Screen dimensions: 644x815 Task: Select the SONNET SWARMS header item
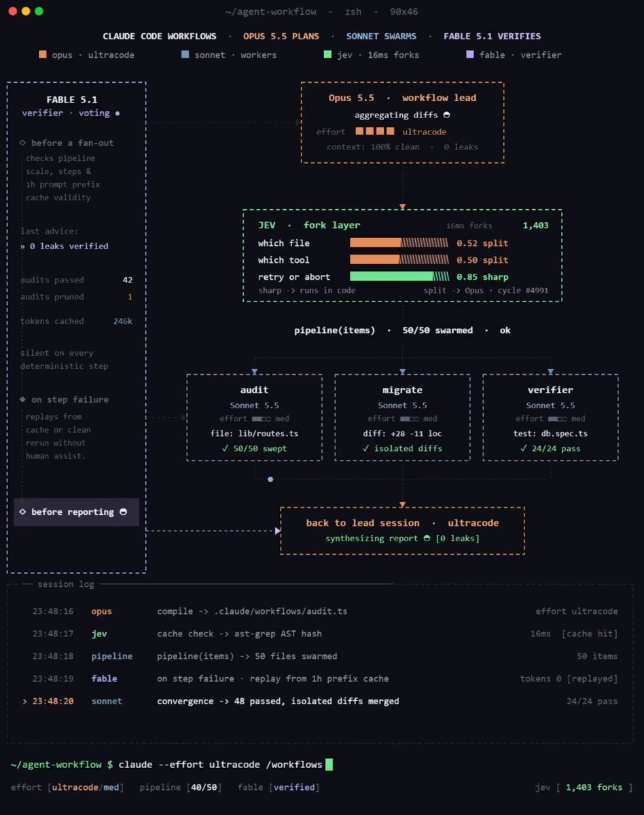tap(381, 36)
